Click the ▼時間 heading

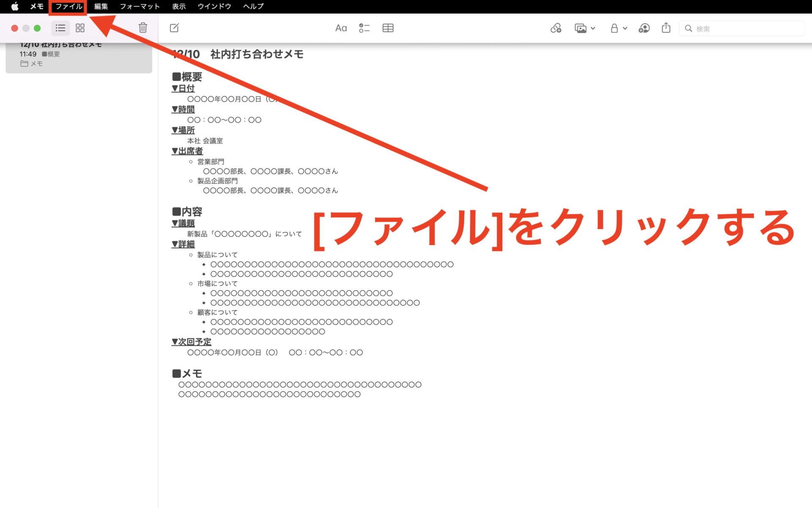(183, 109)
